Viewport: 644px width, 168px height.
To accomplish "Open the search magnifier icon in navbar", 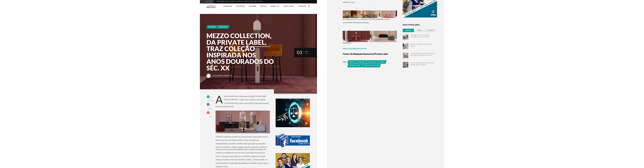I will coord(309,6).
